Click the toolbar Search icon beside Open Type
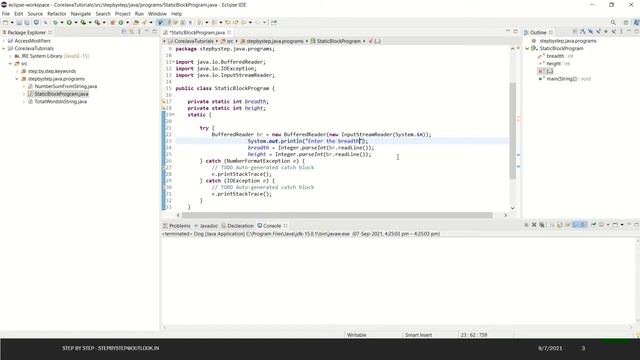The width and height of the screenshot is (640, 360). [145, 22]
